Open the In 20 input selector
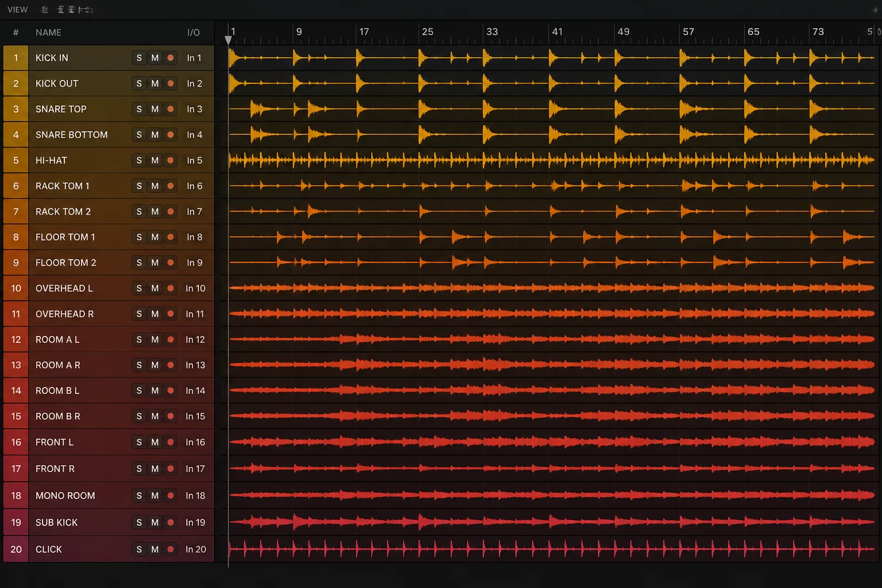The height and width of the screenshot is (588, 882). 195,550
